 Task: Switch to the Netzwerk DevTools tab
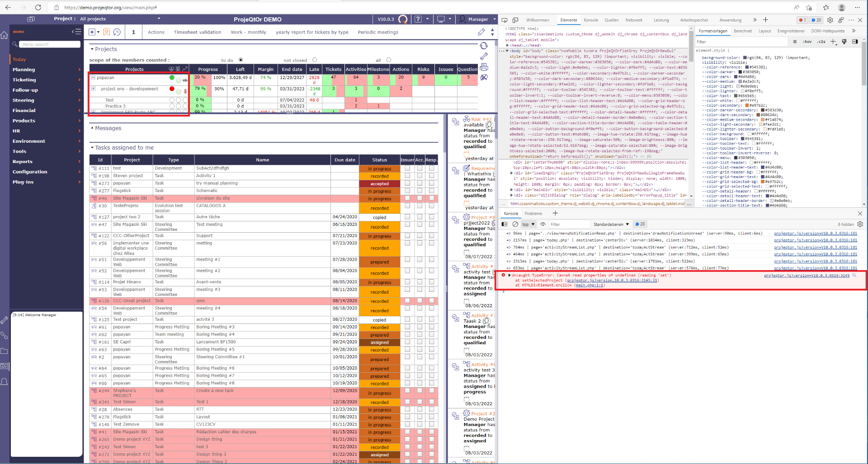[634, 20]
